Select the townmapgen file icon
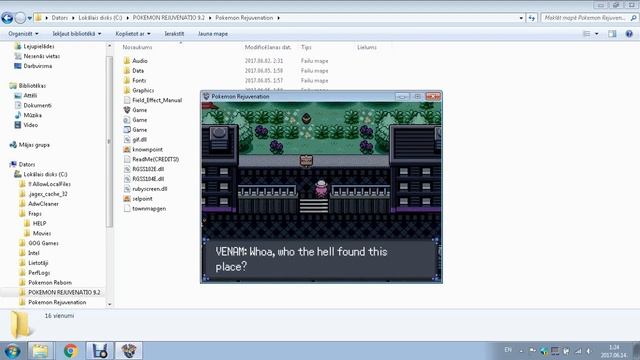This screenshot has height=360, width=640. coord(127,209)
